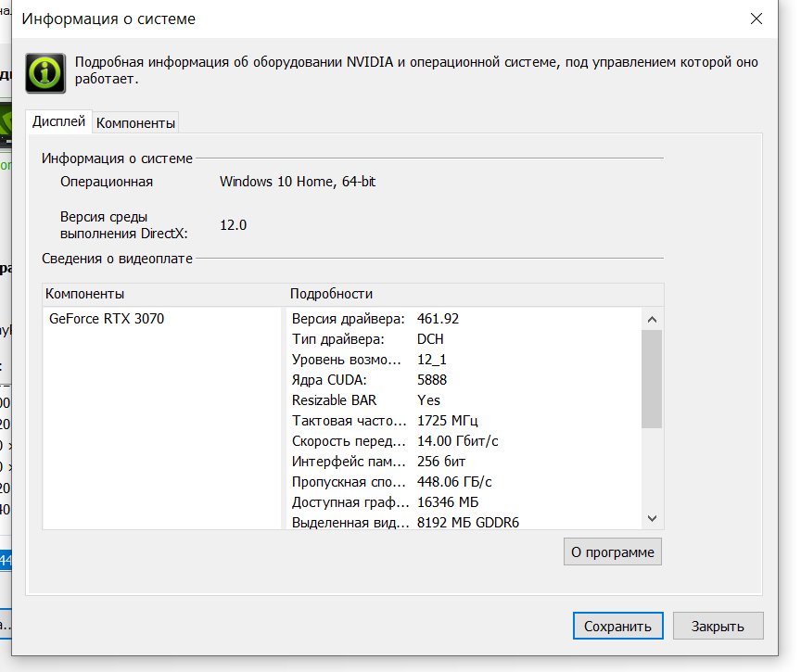Image resolution: width=801 pixels, height=672 pixels.
Task: Select the Дисплей tab
Action: (x=58, y=121)
